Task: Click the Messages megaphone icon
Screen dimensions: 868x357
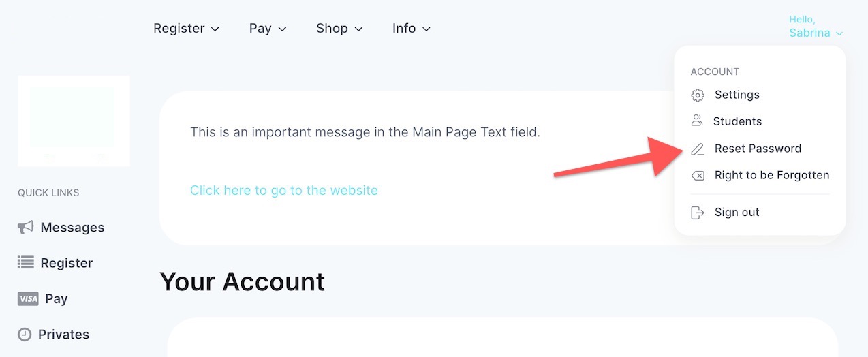Action: 25,228
